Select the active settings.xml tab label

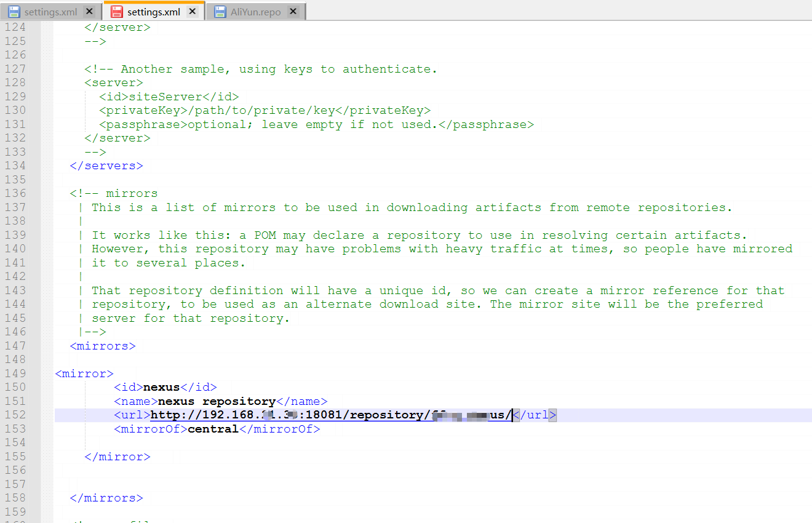(153, 12)
